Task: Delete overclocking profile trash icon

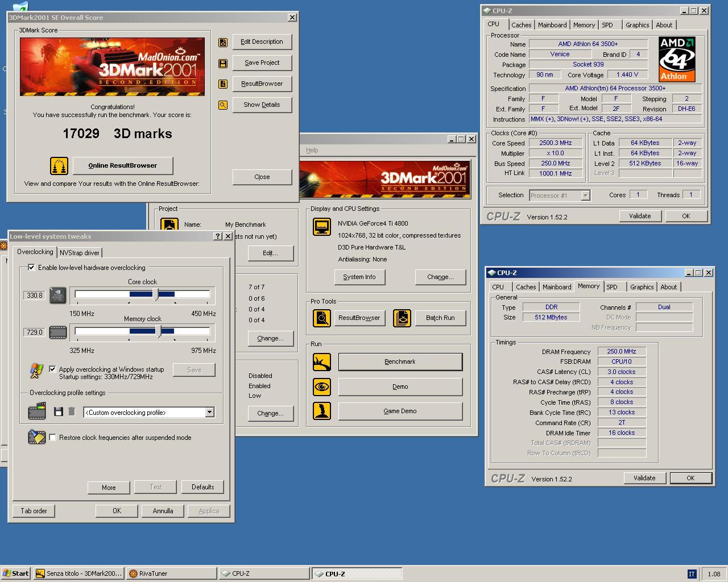Action: (x=72, y=411)
